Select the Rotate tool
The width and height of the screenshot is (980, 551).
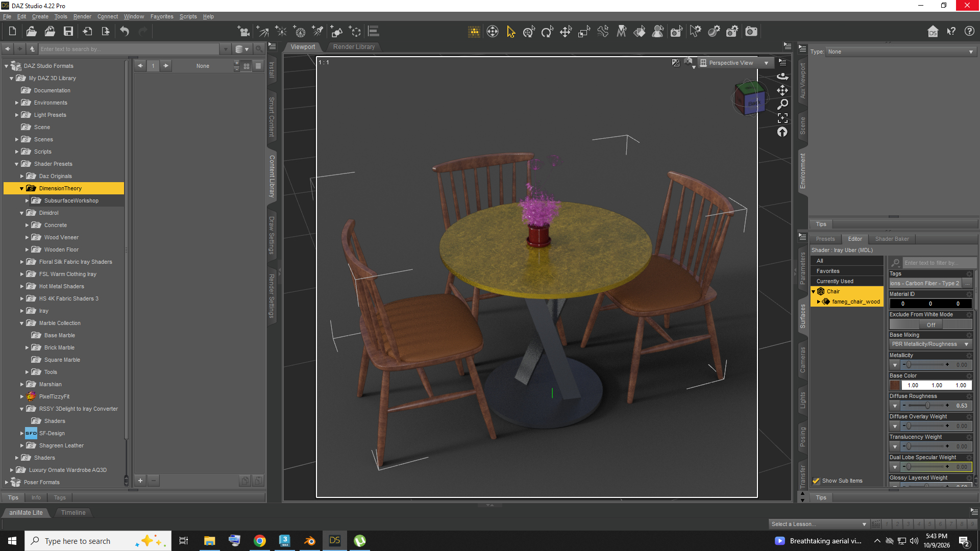click(x=547, y=32)
